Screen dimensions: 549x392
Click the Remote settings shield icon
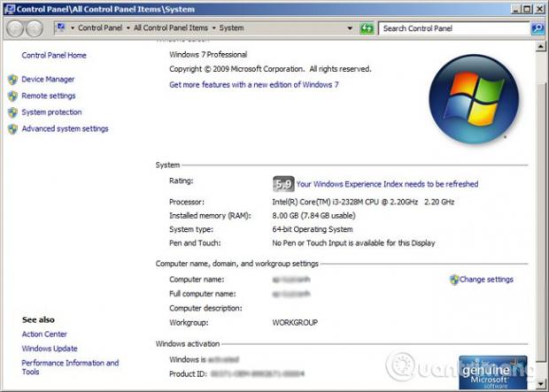click(x=12, y=96)
